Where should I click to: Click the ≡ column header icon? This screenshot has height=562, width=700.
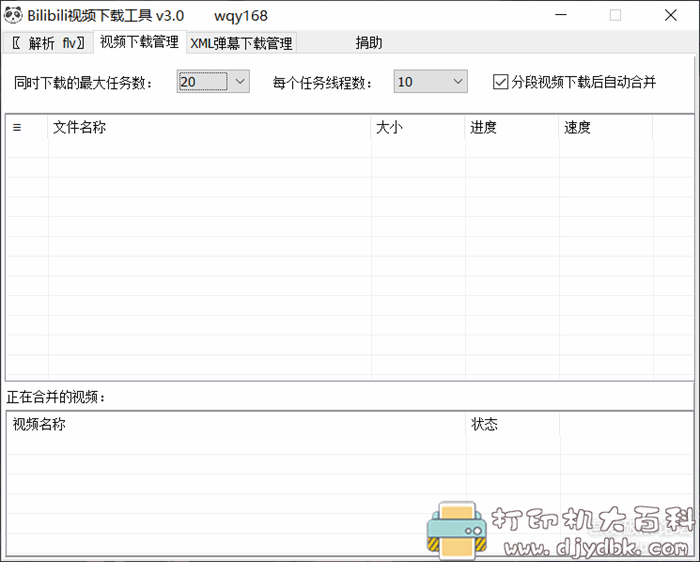(17, 128)
